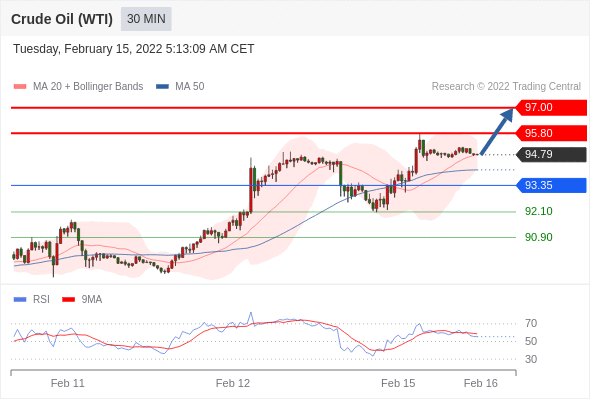590x400 pixels.
Task: Toggle the 9MA legend entry
Action: click(82, 300)
